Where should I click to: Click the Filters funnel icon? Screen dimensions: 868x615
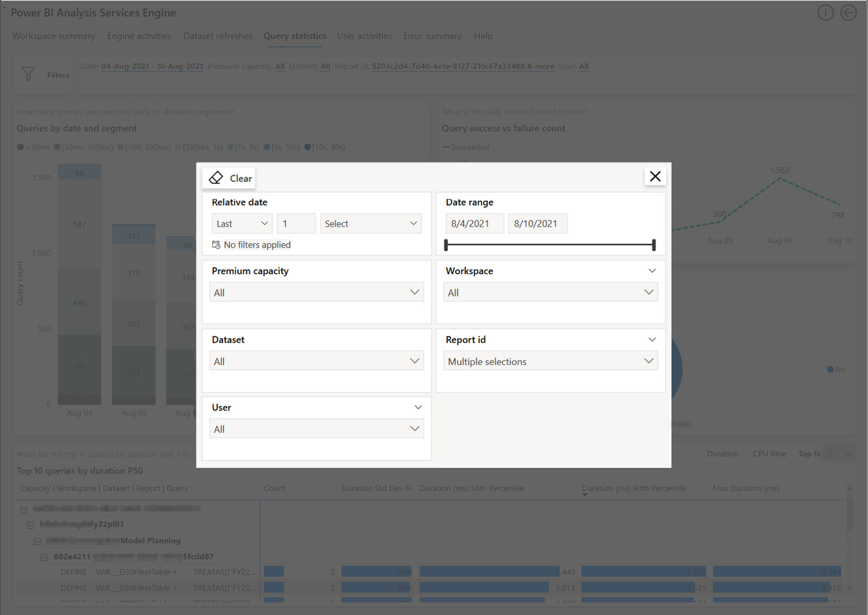click(x=28, y=74)
